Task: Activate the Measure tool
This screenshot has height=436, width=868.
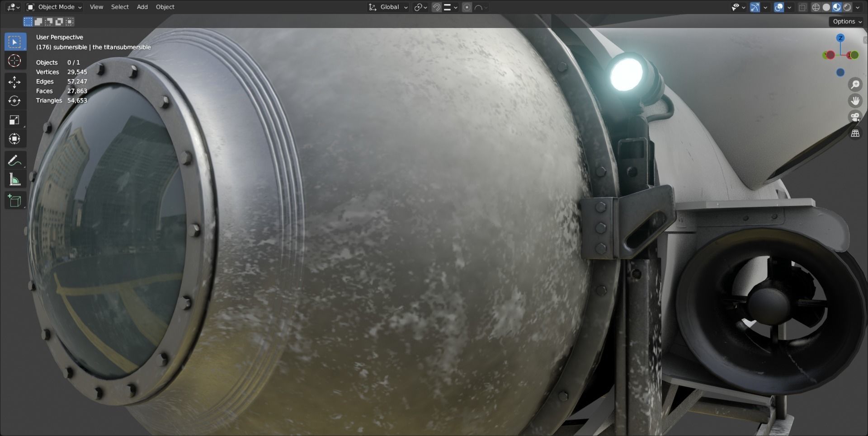Action: pos(15,179)
